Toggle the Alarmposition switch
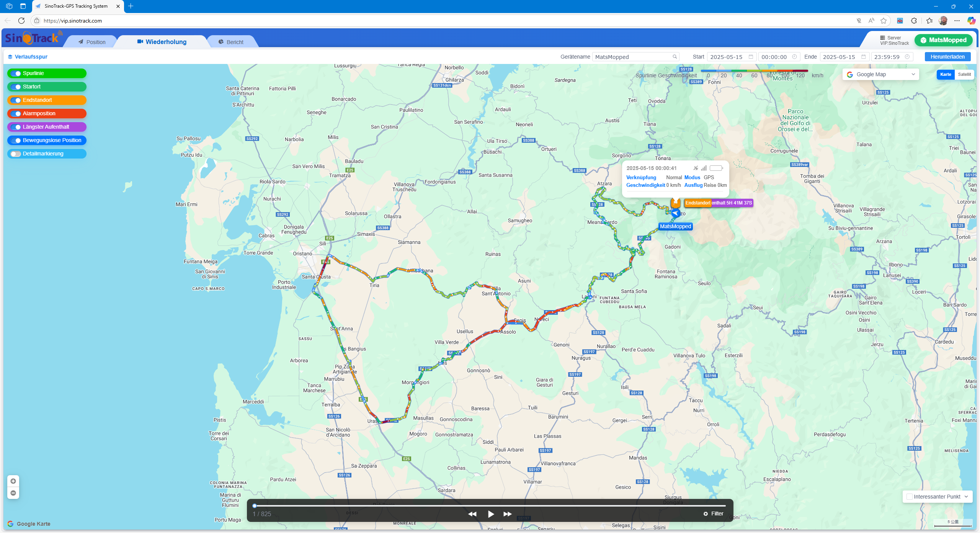Viewport: 980px width, 533px height. click(16, 114)
